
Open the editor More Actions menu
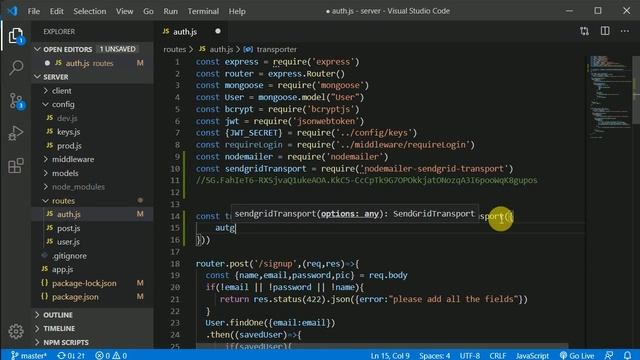coord(624,31)
